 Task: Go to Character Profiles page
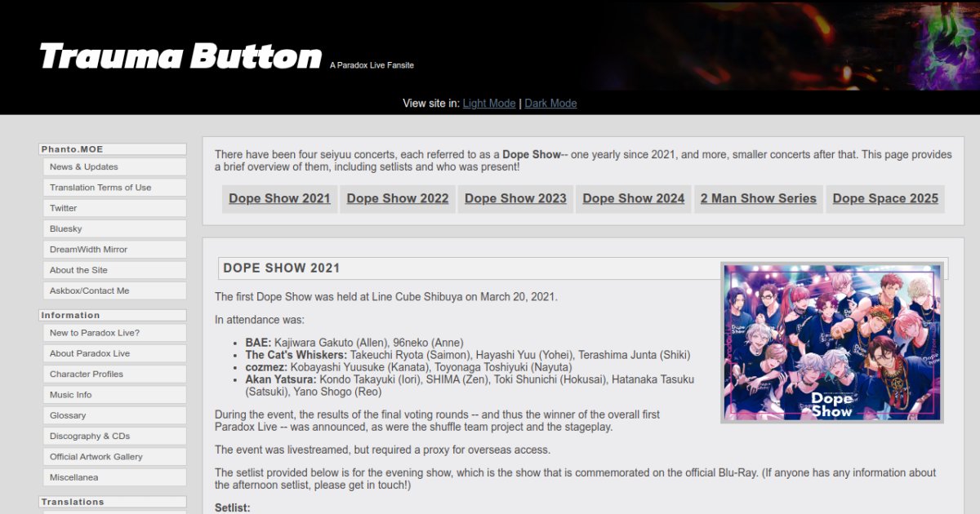[x=87, y=374]
